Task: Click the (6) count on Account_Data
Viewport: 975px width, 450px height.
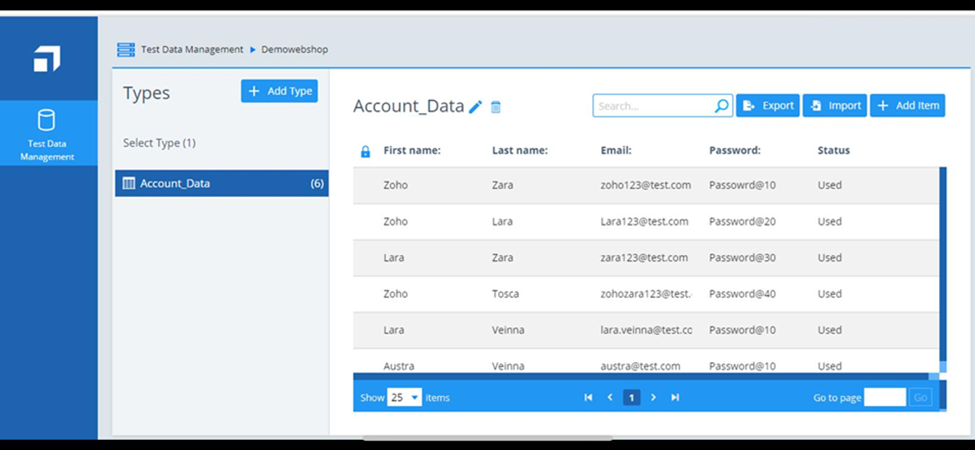Action: click(x=317, y=184)
